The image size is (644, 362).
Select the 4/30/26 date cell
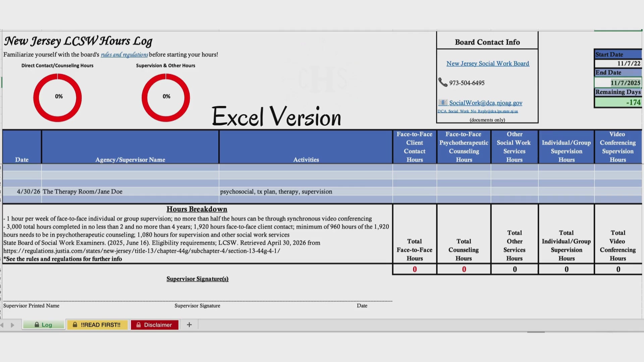pos(22,192)
